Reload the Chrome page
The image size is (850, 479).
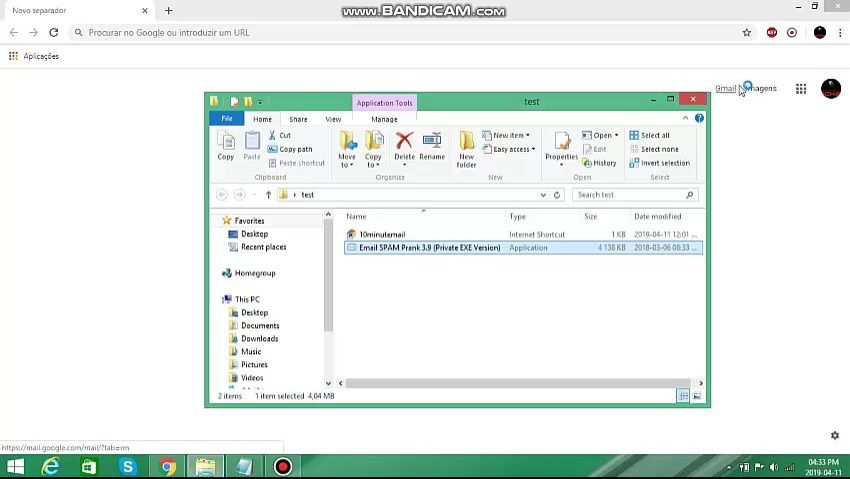coord(54,33)
